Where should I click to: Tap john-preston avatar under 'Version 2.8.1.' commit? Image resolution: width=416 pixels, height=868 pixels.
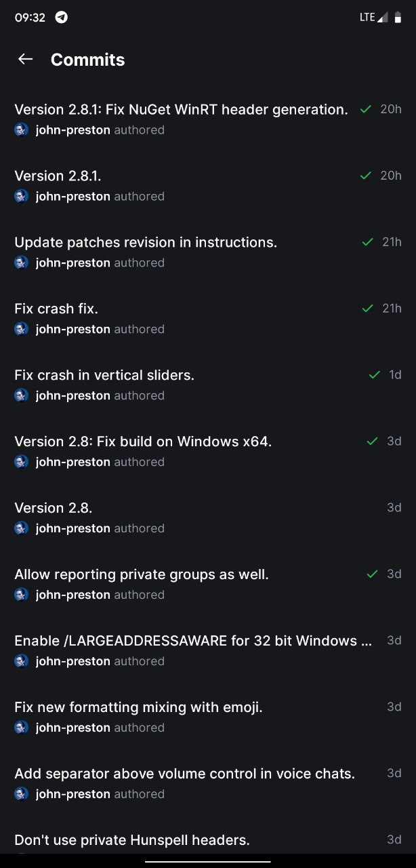coord(22,197)
